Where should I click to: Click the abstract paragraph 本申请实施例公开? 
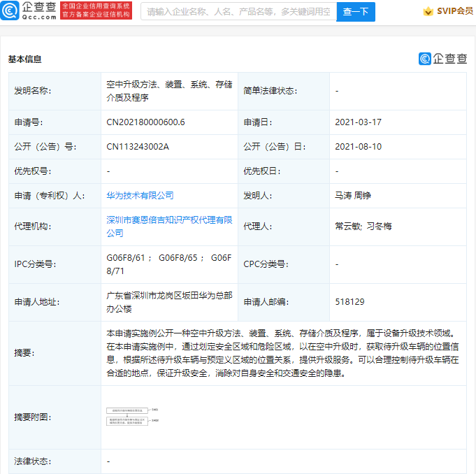(x=283, y=353)
